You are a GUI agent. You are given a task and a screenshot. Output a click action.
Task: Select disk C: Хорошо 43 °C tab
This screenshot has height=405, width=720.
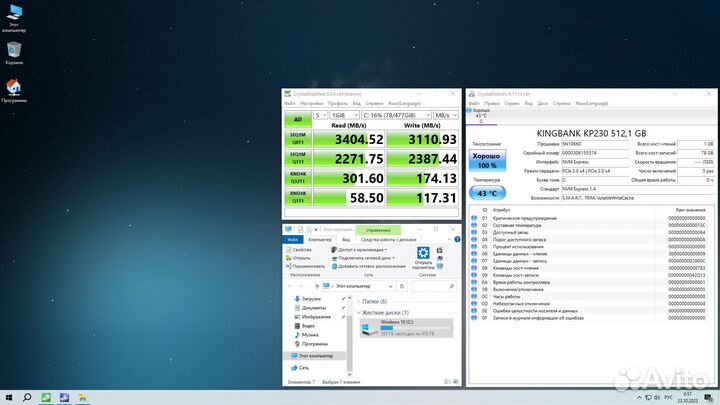(481, 117)
